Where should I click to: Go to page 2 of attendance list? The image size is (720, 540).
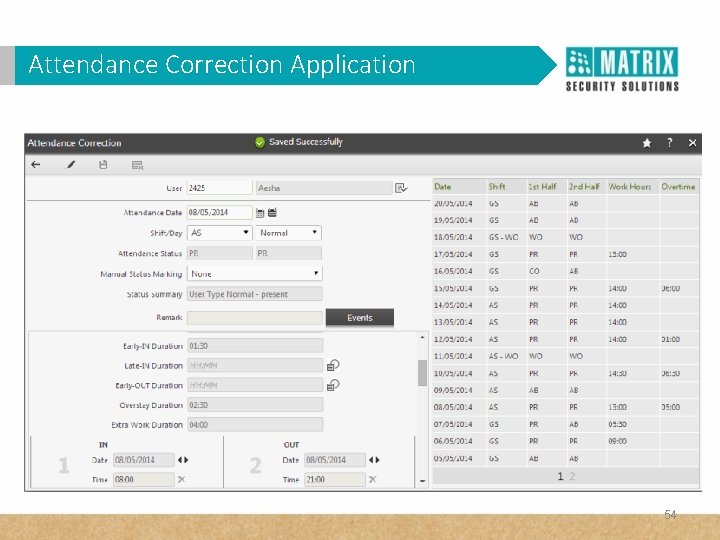[x=572, y=477]
